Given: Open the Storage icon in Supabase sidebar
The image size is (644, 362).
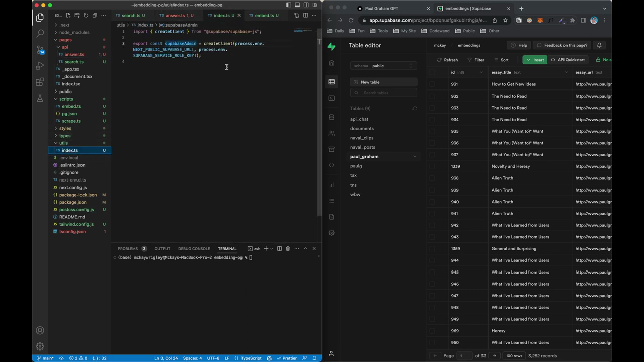Looking at the screenshot, I should pyautogui.click(x=331, y=149).
